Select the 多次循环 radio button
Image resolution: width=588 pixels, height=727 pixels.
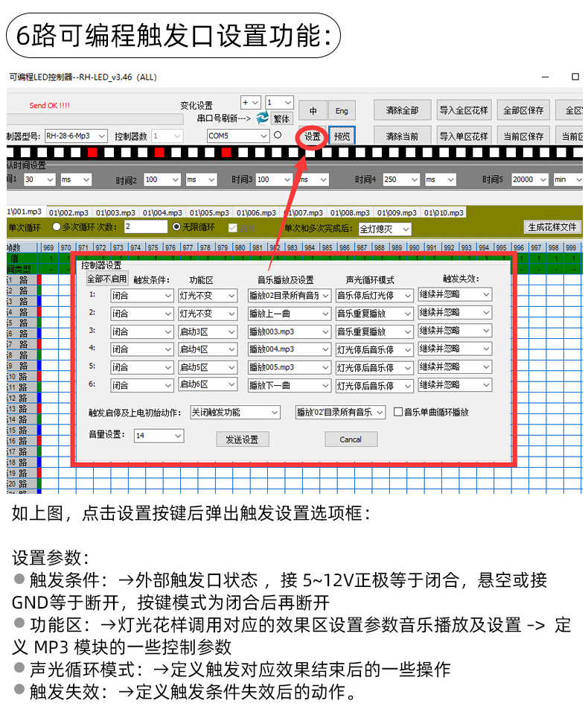pyautogui.click(x=57, y=227)
